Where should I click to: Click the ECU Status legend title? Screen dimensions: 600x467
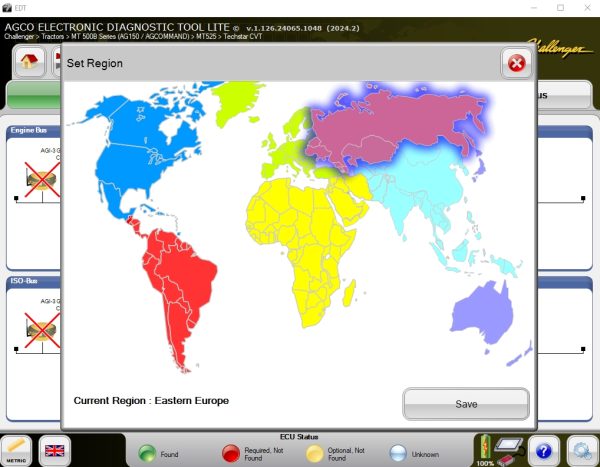(299, 437)
